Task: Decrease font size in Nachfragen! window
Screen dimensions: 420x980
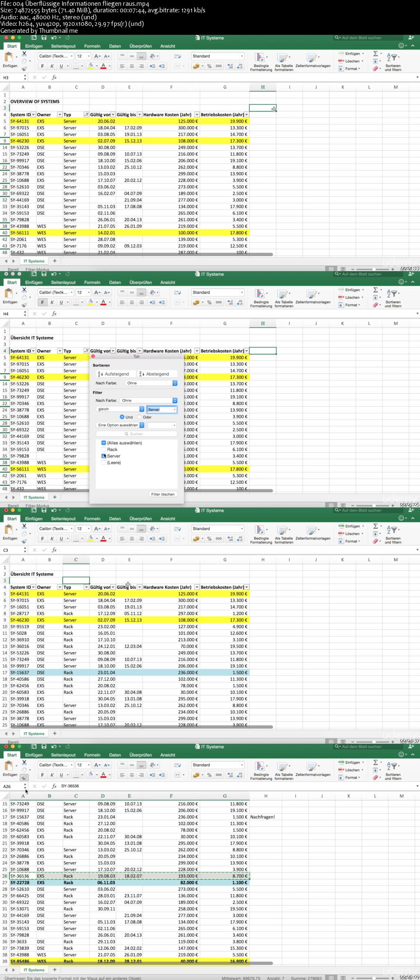Action: 107,765
